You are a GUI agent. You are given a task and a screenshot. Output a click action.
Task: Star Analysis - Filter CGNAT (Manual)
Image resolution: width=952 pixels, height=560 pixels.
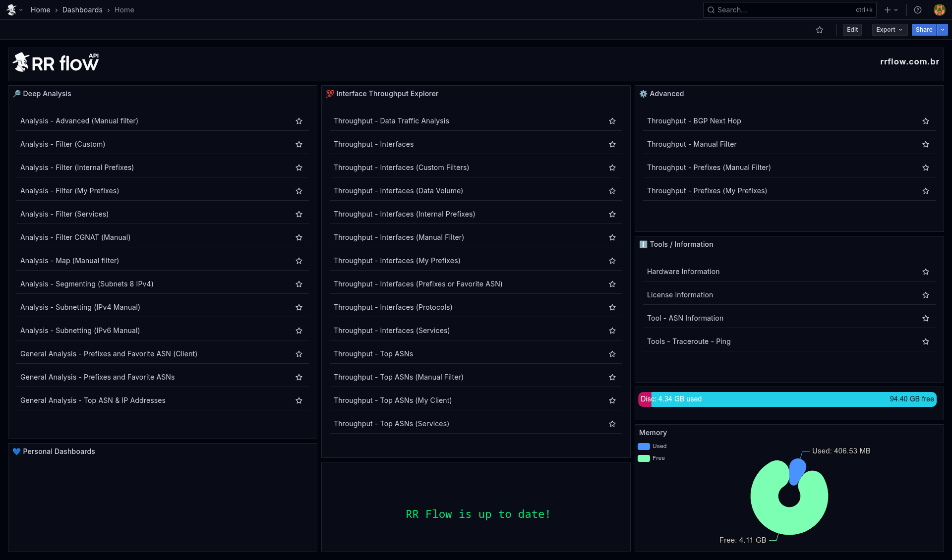299,237
